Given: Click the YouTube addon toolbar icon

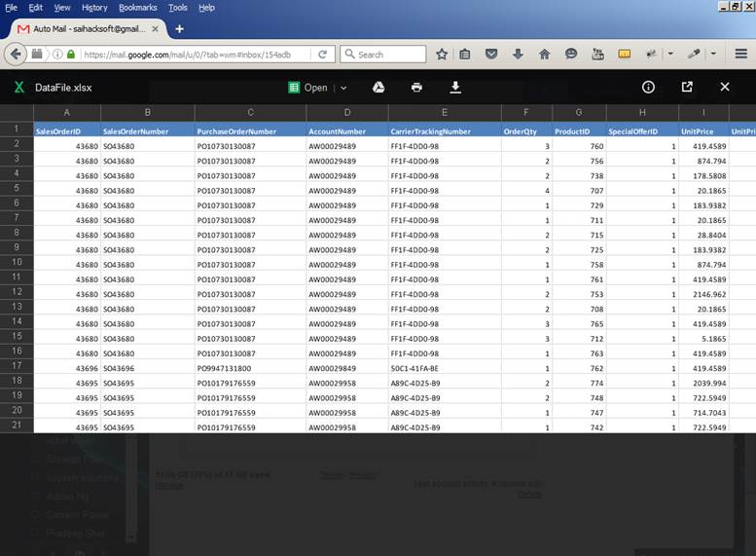Looking at the screenshot, I should click(597, 55).
